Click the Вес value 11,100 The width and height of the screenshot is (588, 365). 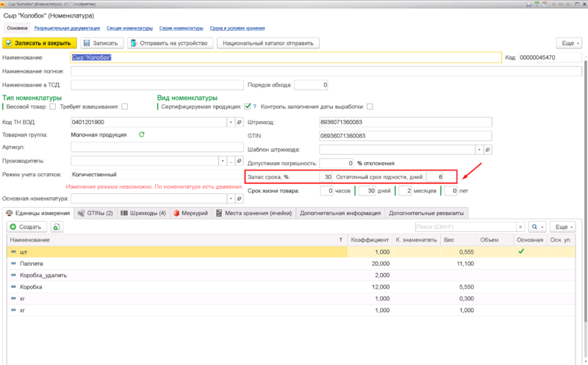point(465,264)
